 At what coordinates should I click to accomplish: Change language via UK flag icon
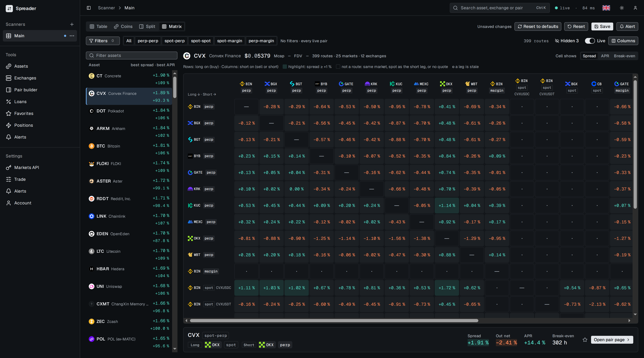point(606,8)
